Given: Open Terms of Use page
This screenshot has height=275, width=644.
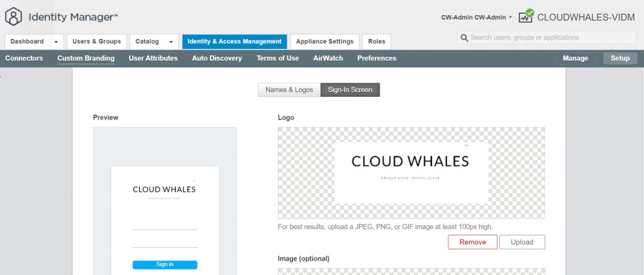Looking at the screenshot, I should tap(277, 59).
